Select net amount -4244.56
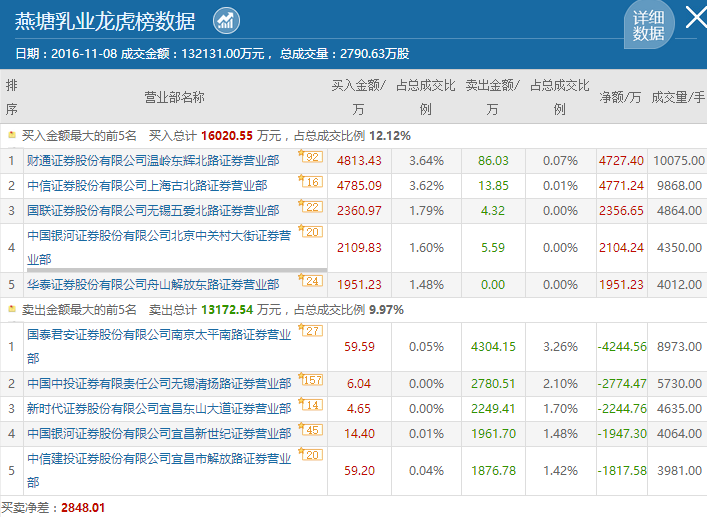 tap(622, 347)
